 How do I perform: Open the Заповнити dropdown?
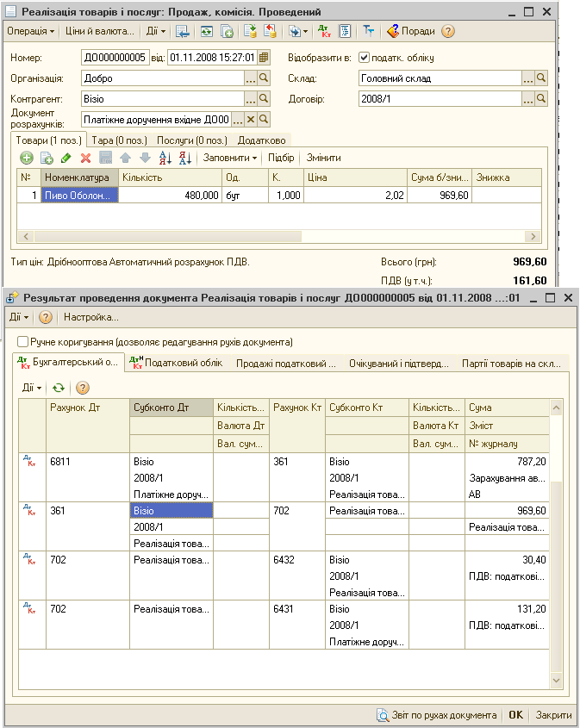click(230, 158)
